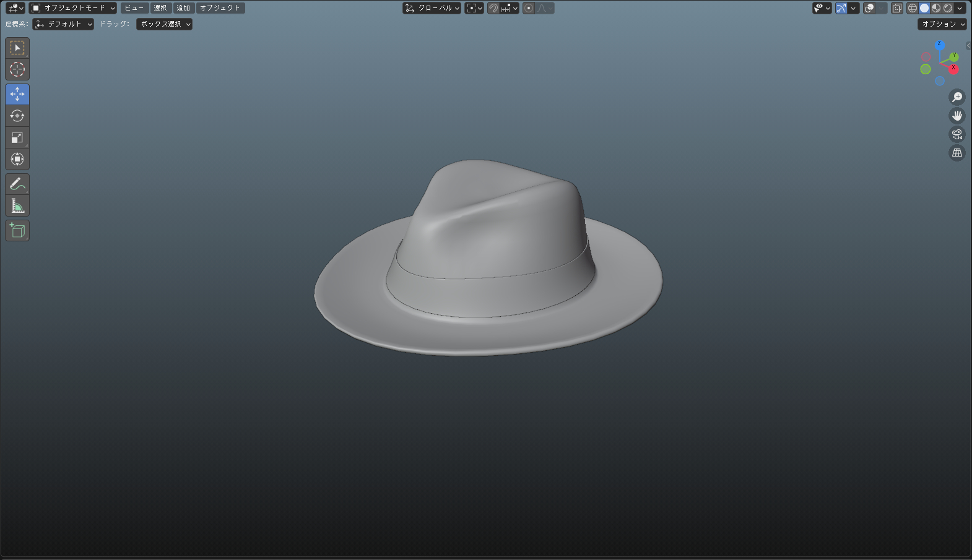This screenshot has height=560, width=972.
Task: Switch to camera view icon
Action: (x=957, y=134)
